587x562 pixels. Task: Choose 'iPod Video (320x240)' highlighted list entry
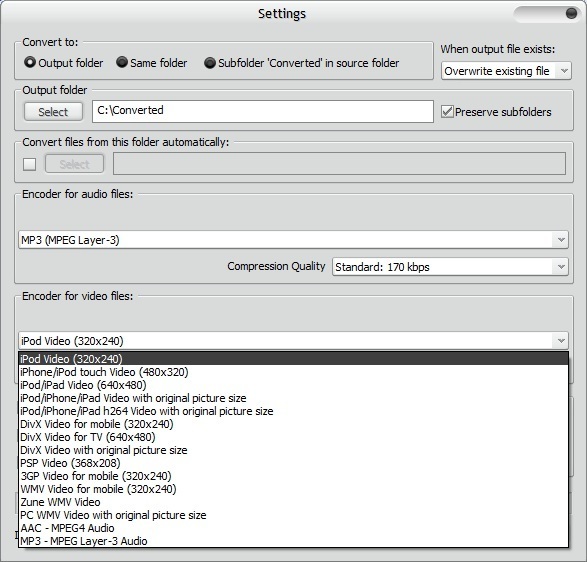tap(294, 359)
